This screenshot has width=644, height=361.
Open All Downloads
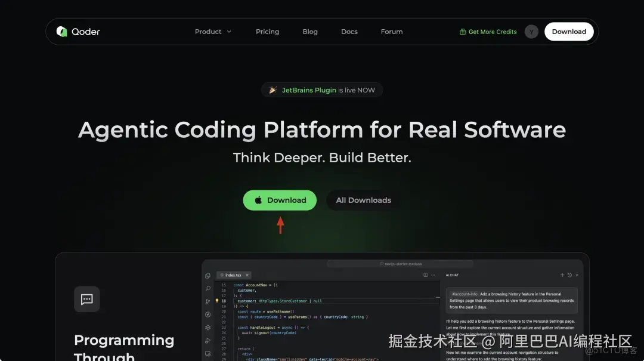click(x=364, y=200)
